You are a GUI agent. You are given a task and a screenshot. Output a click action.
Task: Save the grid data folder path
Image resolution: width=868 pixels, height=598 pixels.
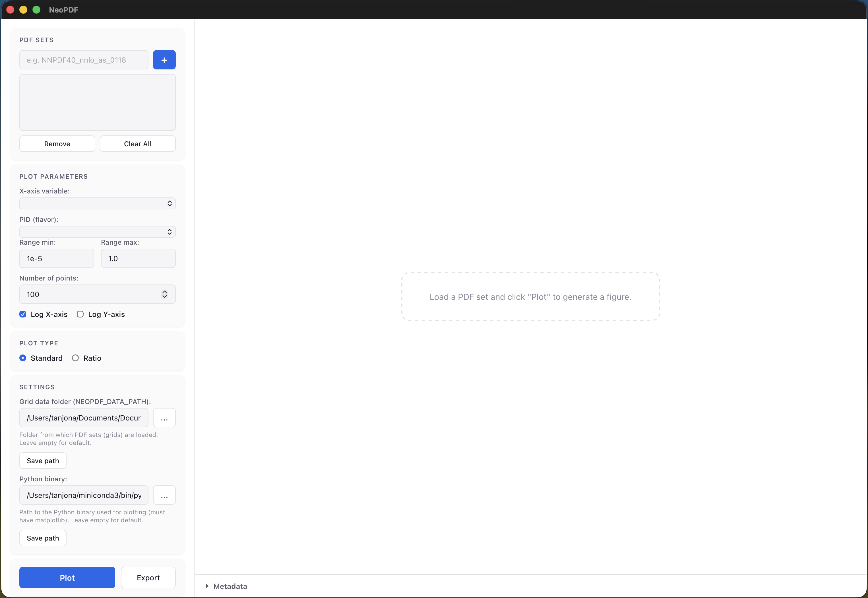[x=42, y=461]
